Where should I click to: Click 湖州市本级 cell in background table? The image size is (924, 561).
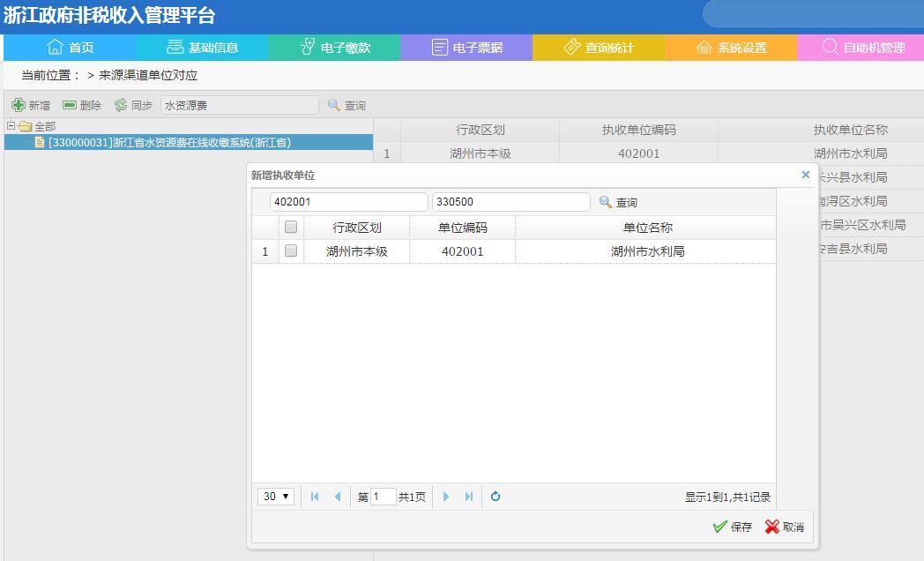(x=481, y=153)
